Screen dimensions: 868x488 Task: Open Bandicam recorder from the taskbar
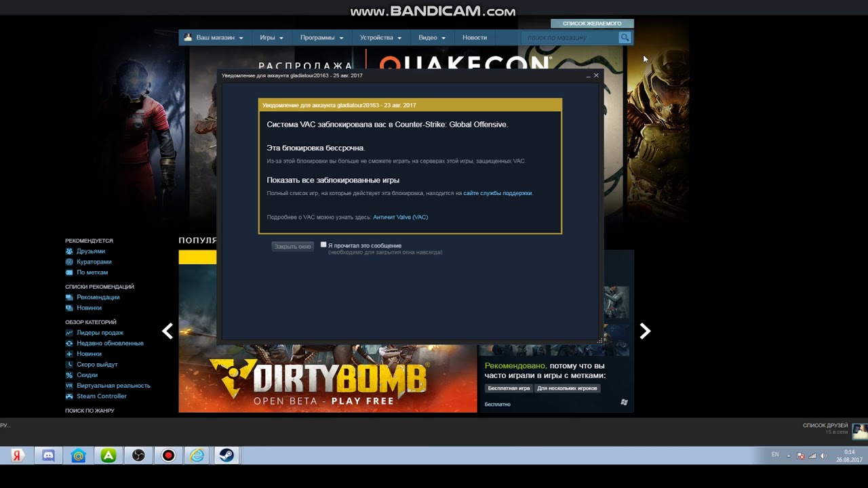tap(168, 455)
